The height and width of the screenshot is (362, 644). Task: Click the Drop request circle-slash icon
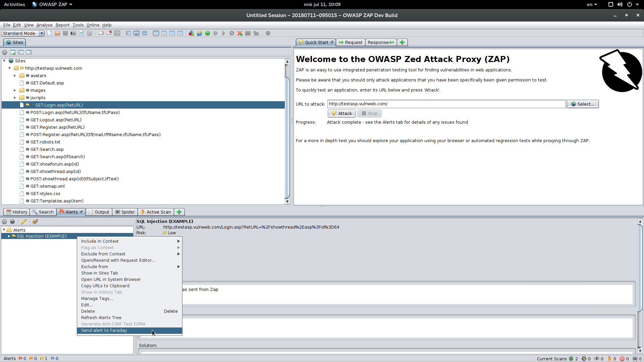[232, 33]
